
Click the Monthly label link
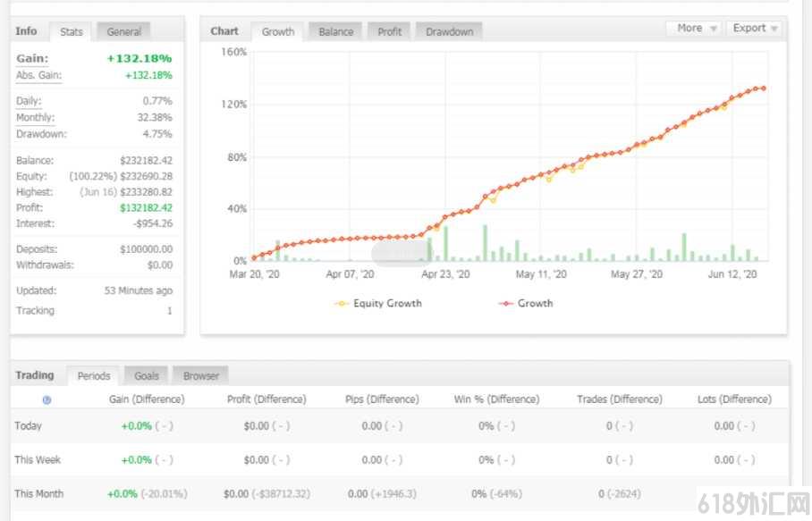(35, 118)
